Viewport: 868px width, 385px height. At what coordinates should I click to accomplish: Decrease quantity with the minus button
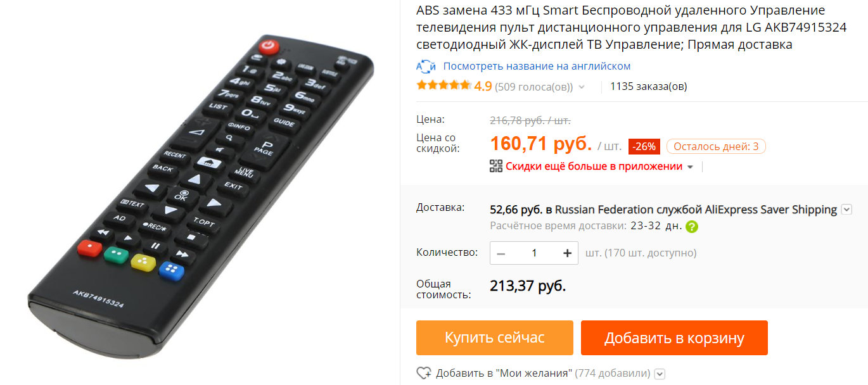501,253
